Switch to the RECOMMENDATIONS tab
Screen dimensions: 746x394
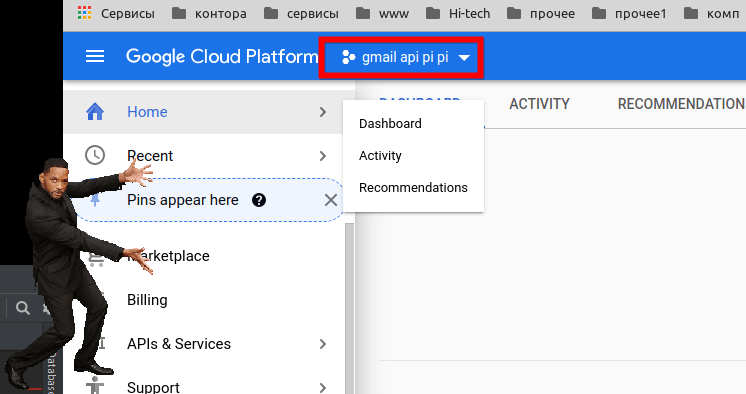point(681,104)
